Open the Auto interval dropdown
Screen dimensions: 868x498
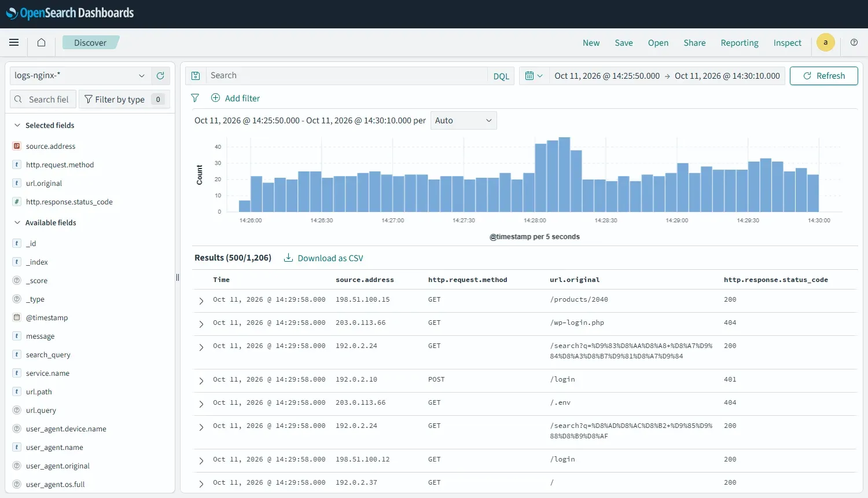point(464,120)
